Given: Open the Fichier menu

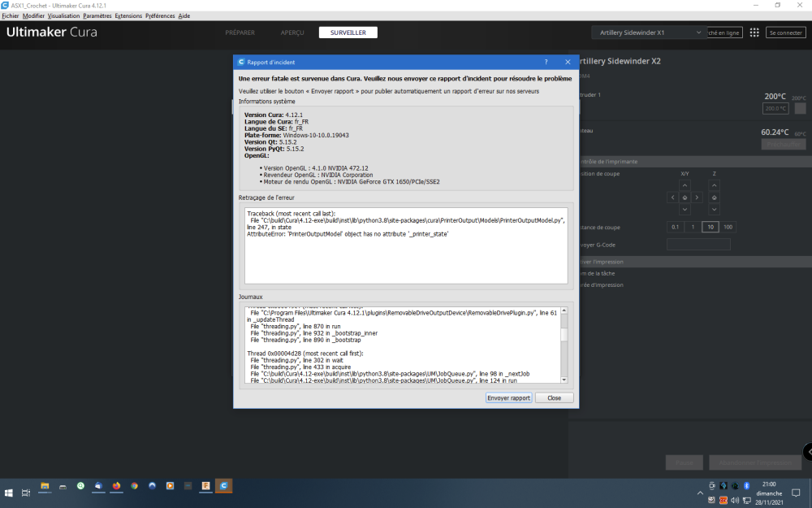Looking at the screenshot, I should 11,16.
